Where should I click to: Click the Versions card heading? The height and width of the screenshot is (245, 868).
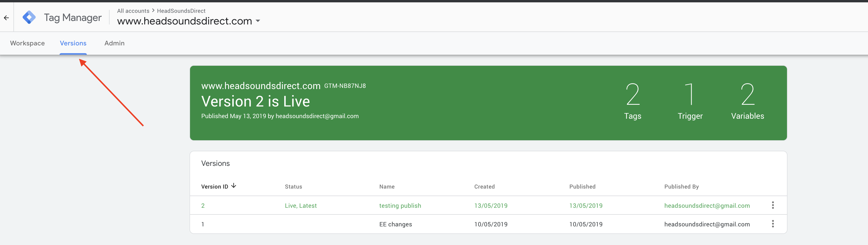click(x=215, y=163)
